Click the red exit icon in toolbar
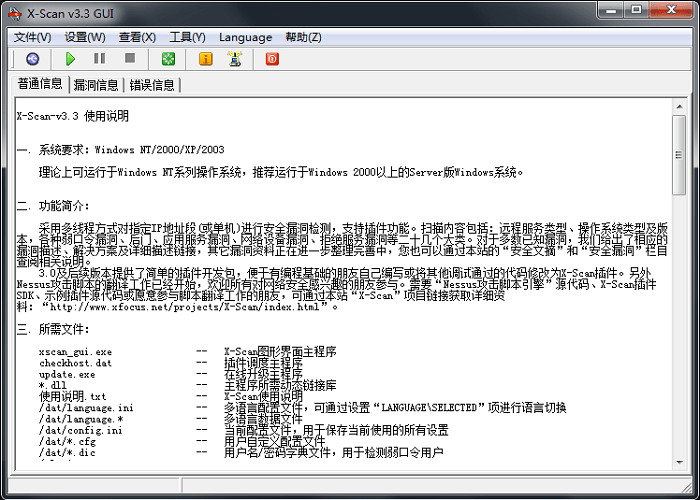 point(272,60)
